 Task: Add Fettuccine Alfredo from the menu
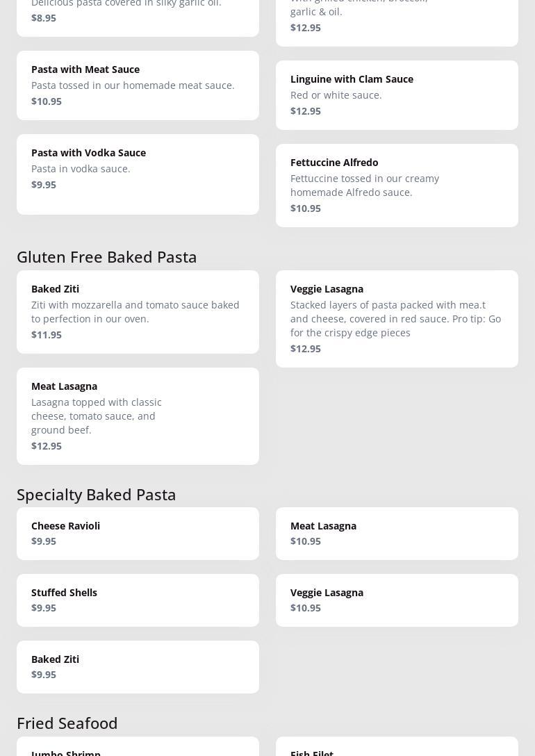coord(397,185)
